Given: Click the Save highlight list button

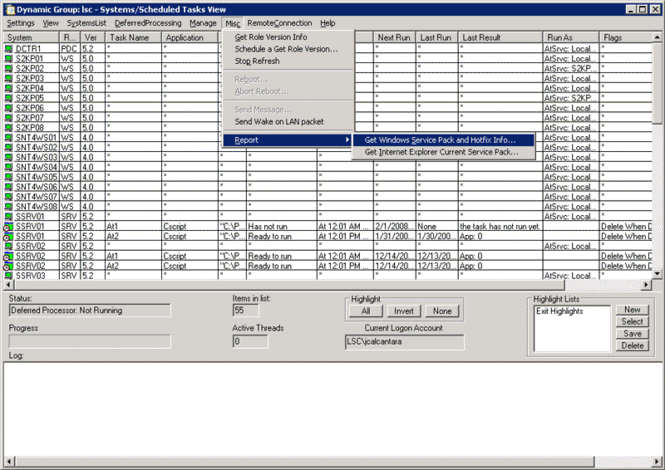Looking at the screenshot, I should 632,333.
